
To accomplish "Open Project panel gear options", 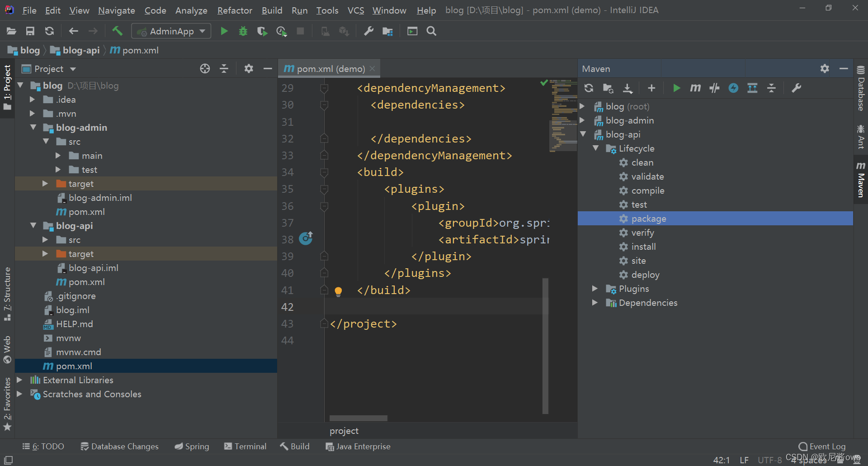I will (249, 68).
